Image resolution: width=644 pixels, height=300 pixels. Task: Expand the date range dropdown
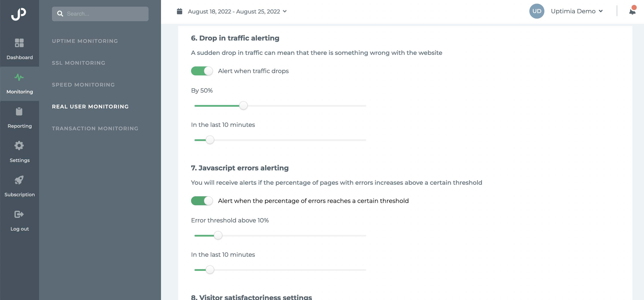pyautogui.click(x=285, y=12)
